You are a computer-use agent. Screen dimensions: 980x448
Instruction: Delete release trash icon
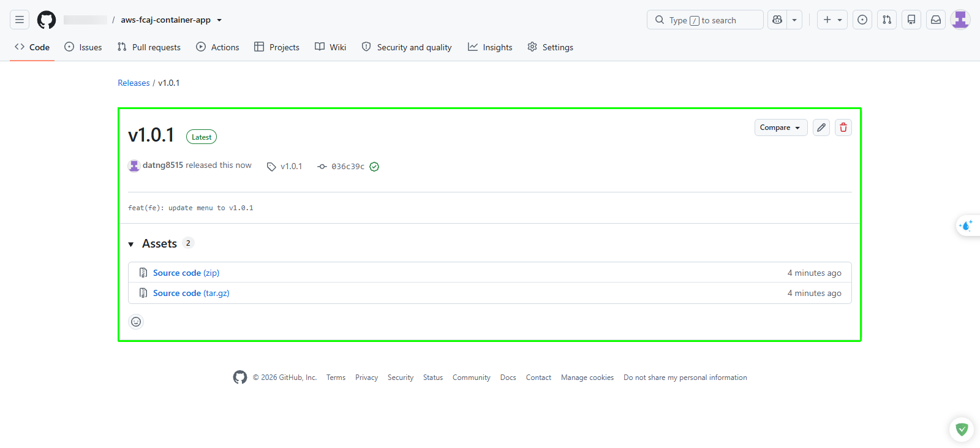[843, 127]
